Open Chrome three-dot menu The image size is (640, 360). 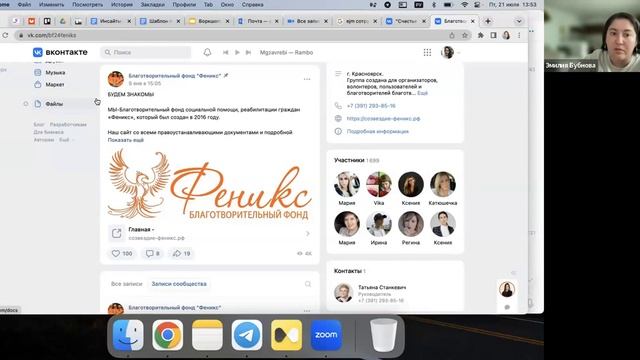tap(519, 36)
